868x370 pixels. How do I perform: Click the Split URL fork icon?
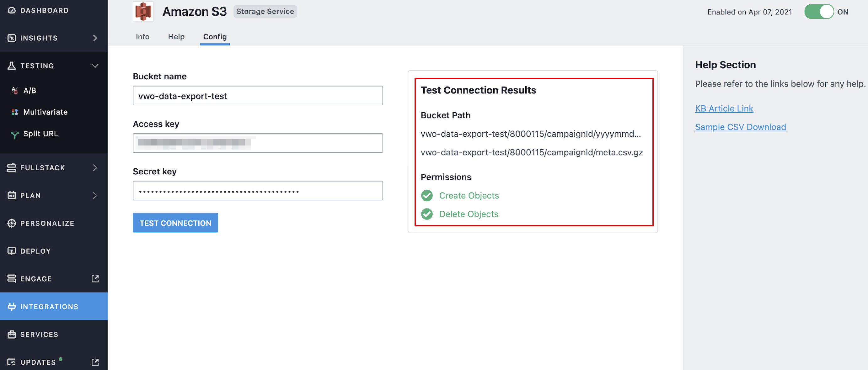click(x=14, y=135)
